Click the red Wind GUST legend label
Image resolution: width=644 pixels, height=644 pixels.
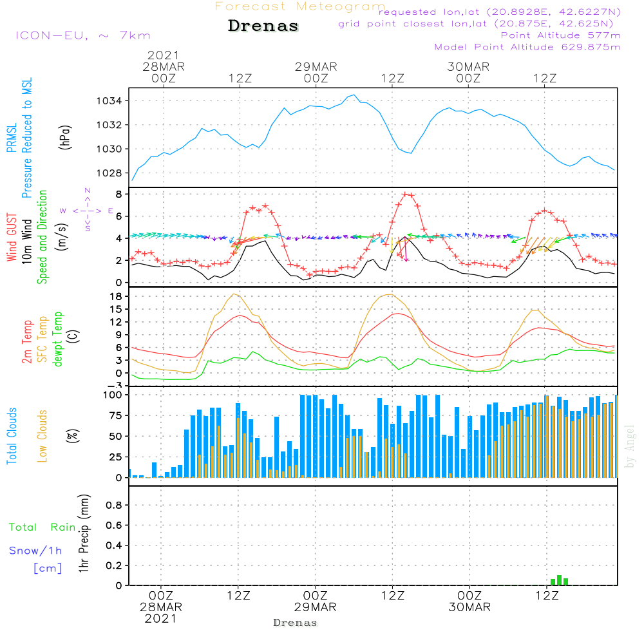click(11, 237)
